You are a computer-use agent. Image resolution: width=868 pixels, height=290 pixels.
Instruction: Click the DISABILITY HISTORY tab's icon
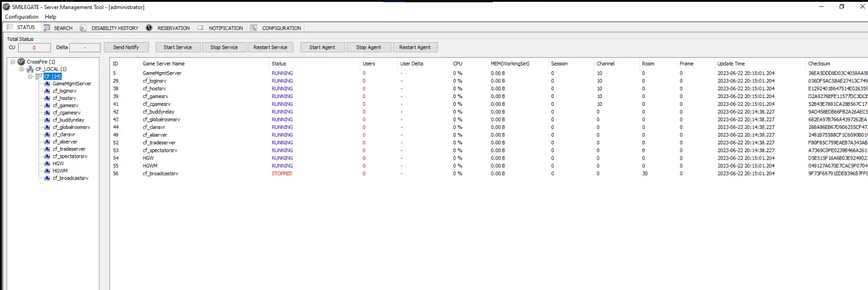(x=84, y=28)
